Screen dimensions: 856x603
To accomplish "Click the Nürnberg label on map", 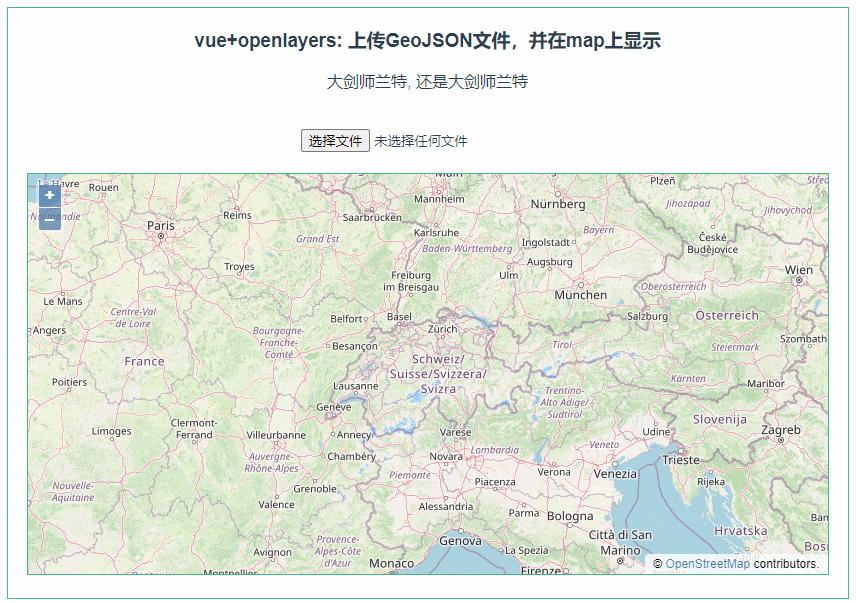I will click(x=558, y=204).
